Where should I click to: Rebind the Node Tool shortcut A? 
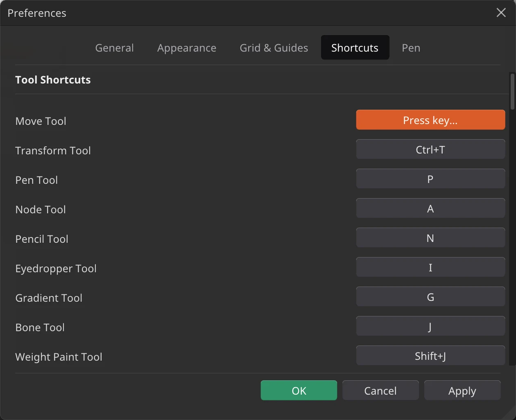pos(430,208)
